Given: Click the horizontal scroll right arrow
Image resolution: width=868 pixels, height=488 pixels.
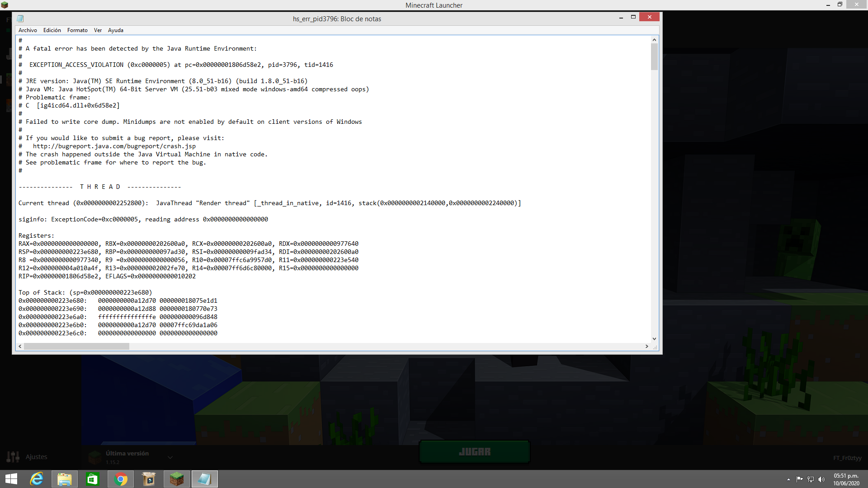Looking at the screenshot, I should (647, 347).
